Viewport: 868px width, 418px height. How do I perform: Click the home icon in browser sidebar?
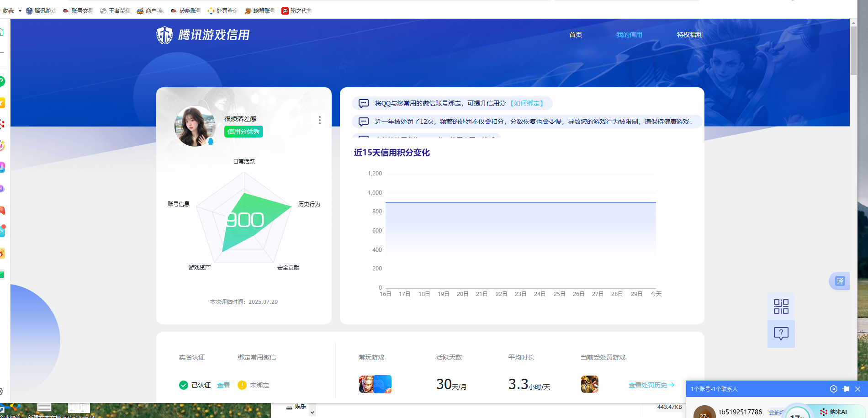2,32
